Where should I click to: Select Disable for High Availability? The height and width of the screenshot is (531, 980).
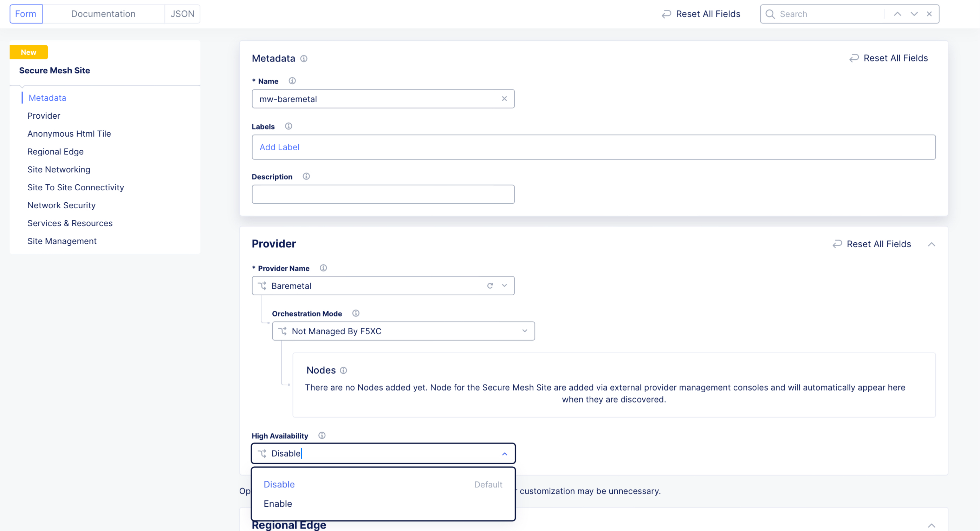pos(279,484)
